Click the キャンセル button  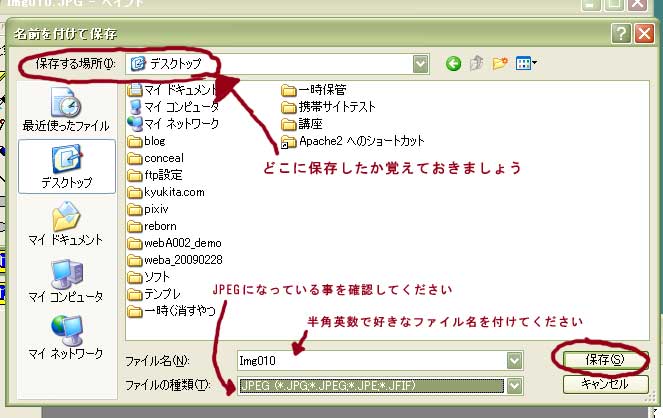click(x=605, y=384)
